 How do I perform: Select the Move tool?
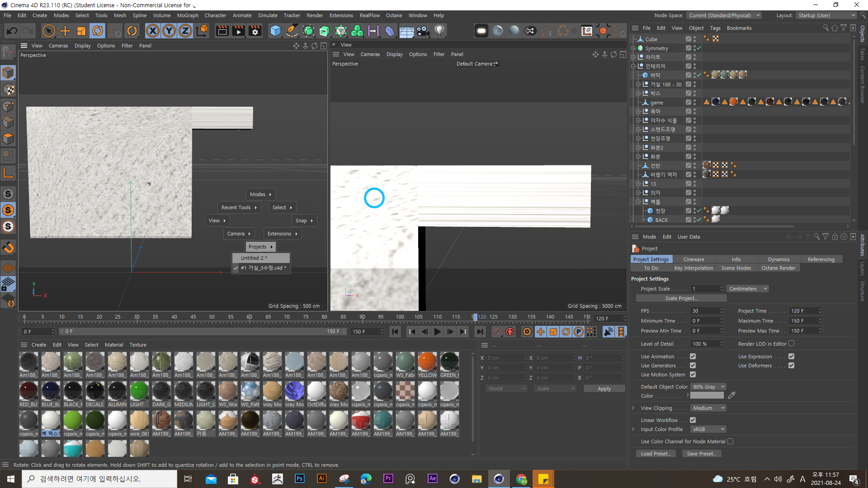click(65, 31)
